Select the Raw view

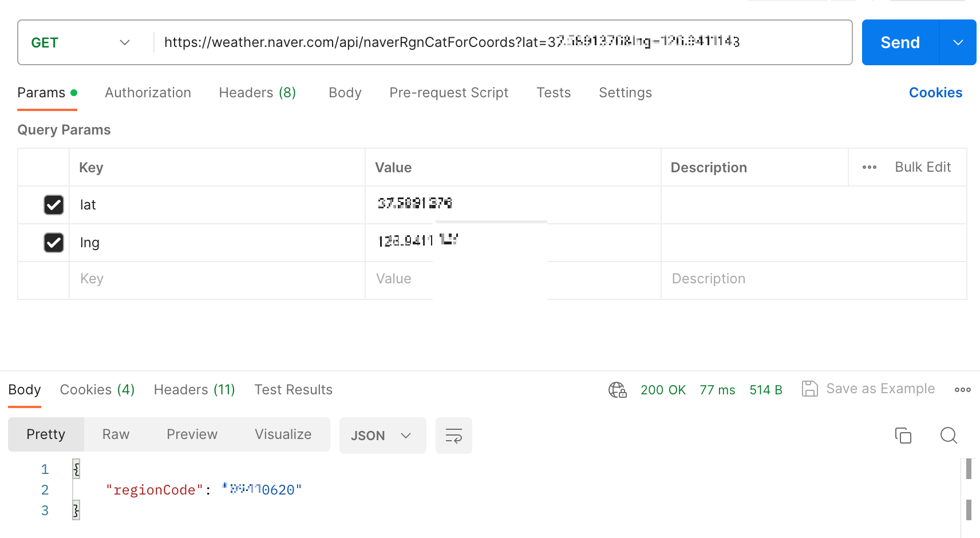click(x=116, y=434)
